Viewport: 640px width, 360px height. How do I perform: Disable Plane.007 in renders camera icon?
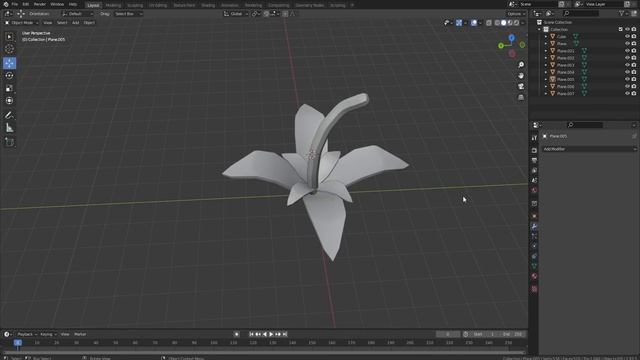coord(634,93)
